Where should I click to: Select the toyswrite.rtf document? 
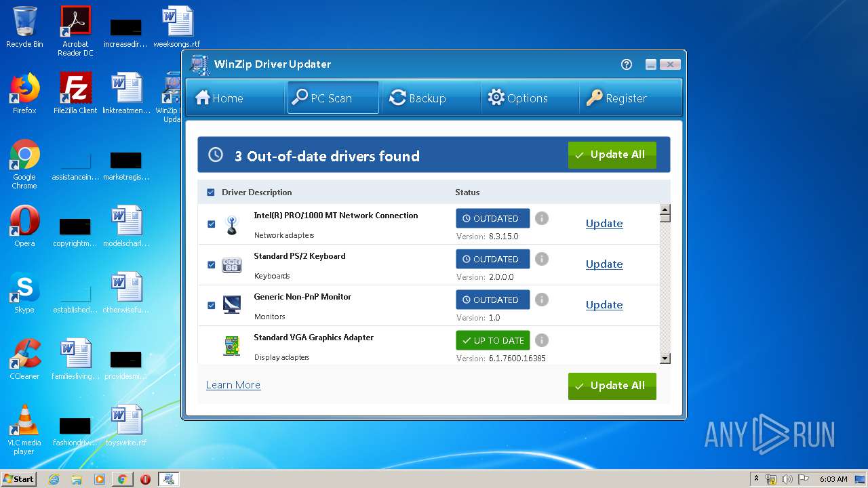point(126,426)
